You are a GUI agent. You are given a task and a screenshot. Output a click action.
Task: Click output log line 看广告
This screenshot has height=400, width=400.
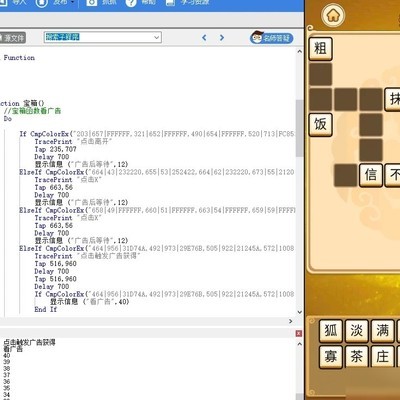(x=13, y=349)
